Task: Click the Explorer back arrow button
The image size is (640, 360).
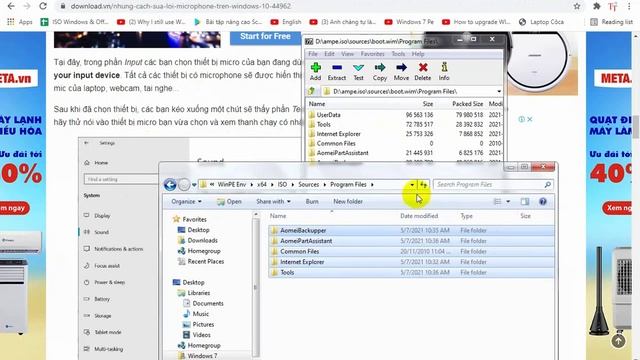Action: click(170, 185)
